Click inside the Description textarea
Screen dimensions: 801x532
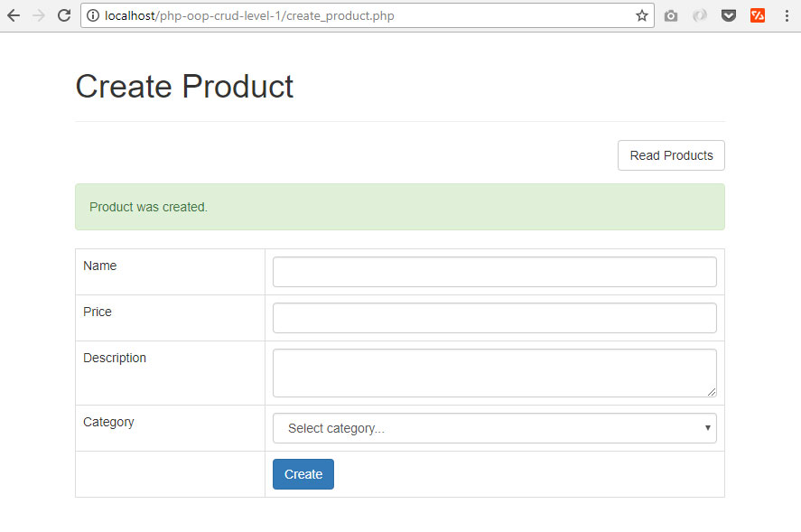point(494,372)
